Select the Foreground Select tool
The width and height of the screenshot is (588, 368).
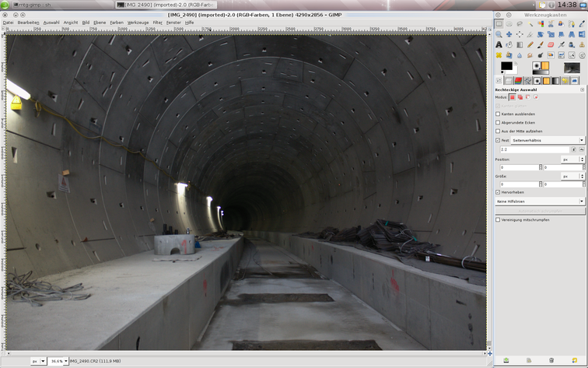561,23
